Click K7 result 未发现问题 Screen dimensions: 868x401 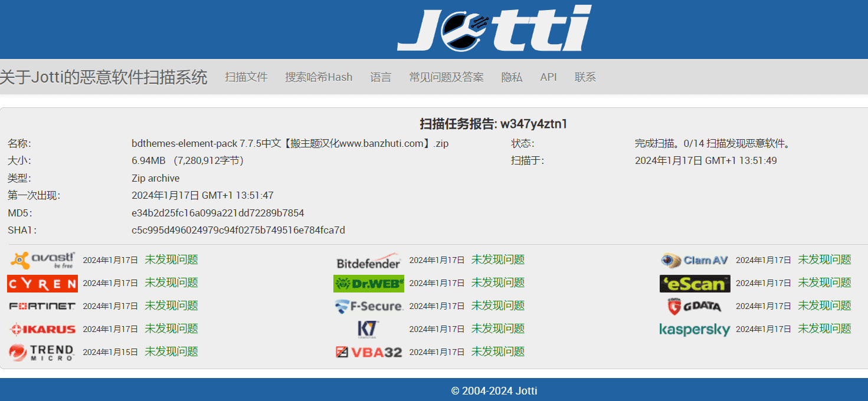[497, 328]
